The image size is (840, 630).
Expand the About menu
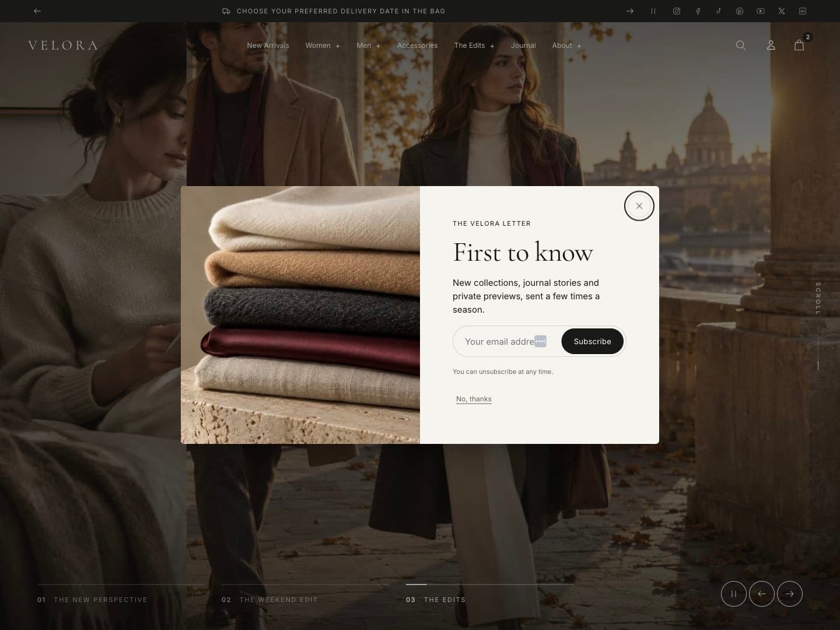pyautogui.click(x=567, y=45)
